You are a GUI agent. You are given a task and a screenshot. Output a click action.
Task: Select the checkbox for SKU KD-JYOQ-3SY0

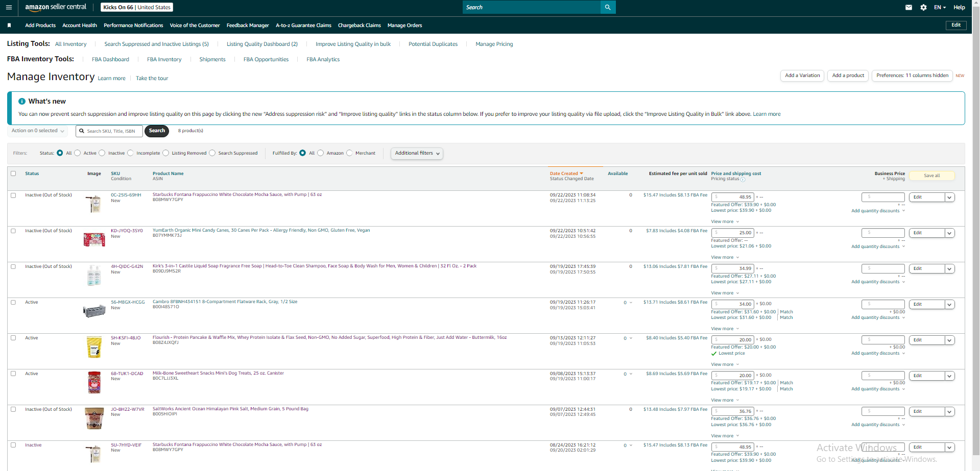pyautogui.click(x=13, y=231)
